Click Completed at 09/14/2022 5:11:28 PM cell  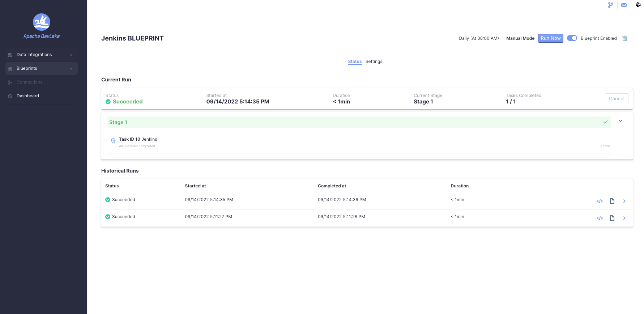pos(341,217)
